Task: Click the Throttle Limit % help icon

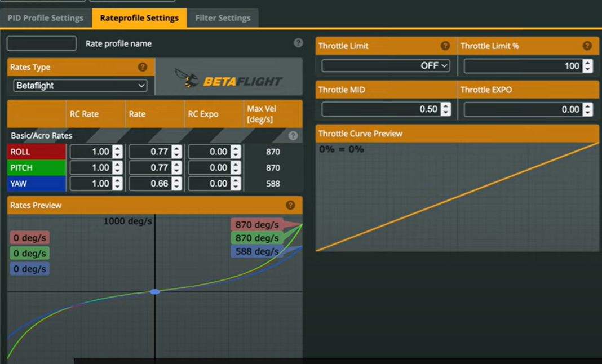Action: (587, 46)
